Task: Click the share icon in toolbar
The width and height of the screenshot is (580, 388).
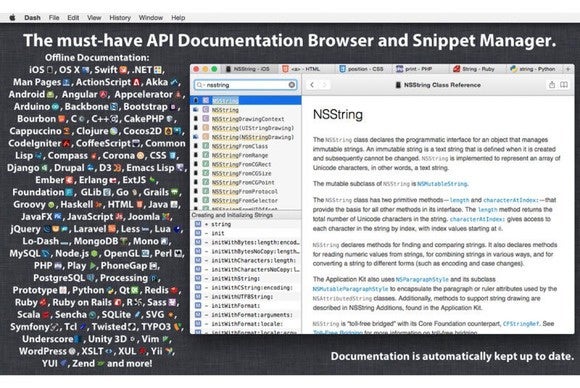Action: (552, 85)
